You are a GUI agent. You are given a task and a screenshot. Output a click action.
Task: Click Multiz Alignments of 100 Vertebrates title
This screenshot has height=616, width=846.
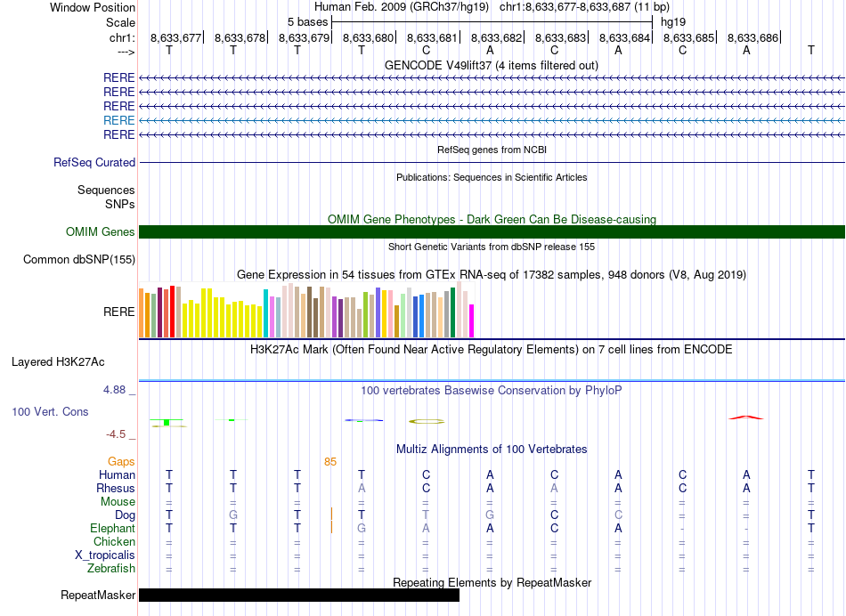(x=492, y=449)
